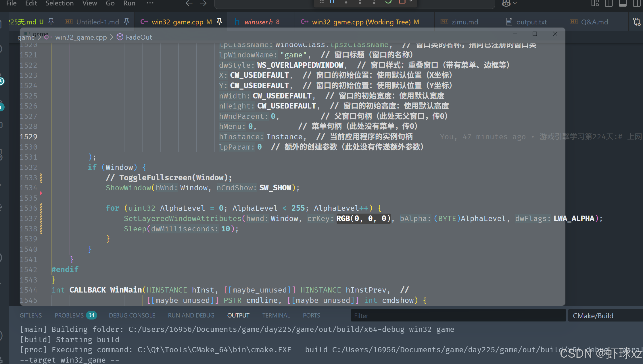Click the compare changes icon beside tabs
This screenshot has height=364, width=643.
(637, 22)
